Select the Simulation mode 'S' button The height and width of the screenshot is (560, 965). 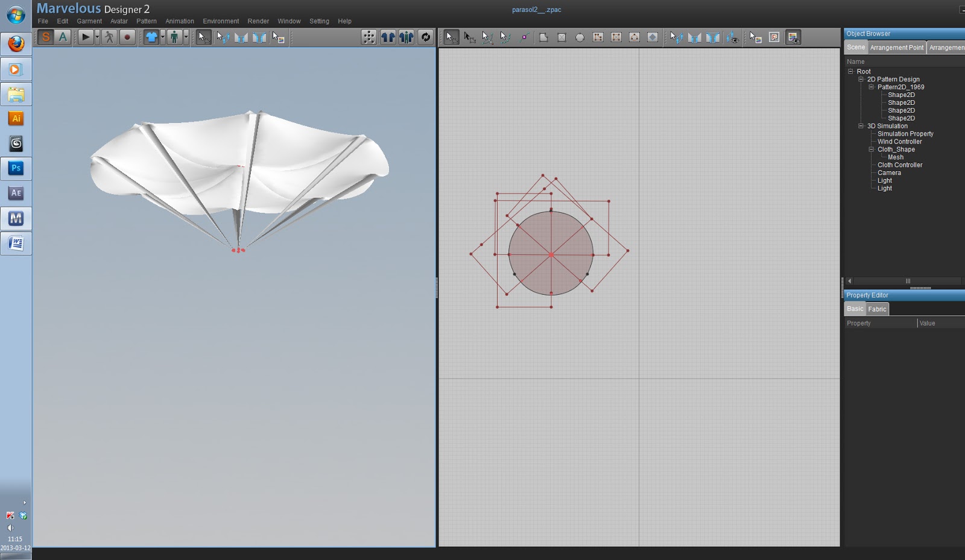(46, 37)
